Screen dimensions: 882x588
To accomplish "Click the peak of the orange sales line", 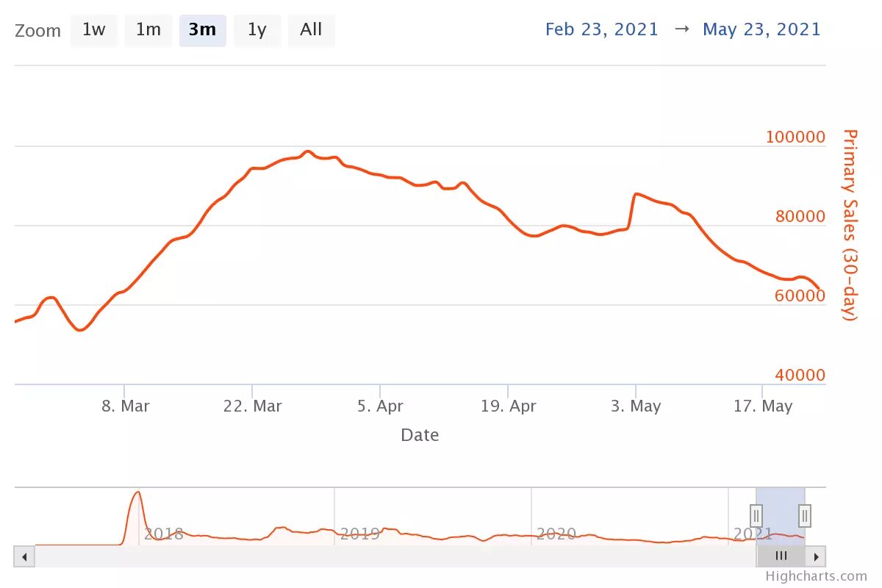I will [x=308, y=152].
